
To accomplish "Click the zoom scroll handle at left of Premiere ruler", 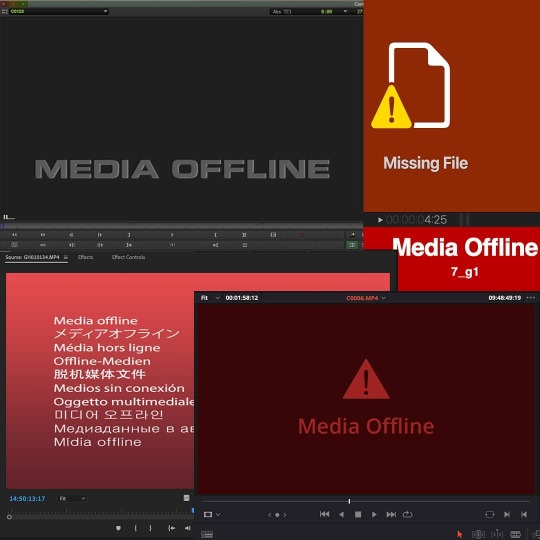I will click(x=9, y=517).
